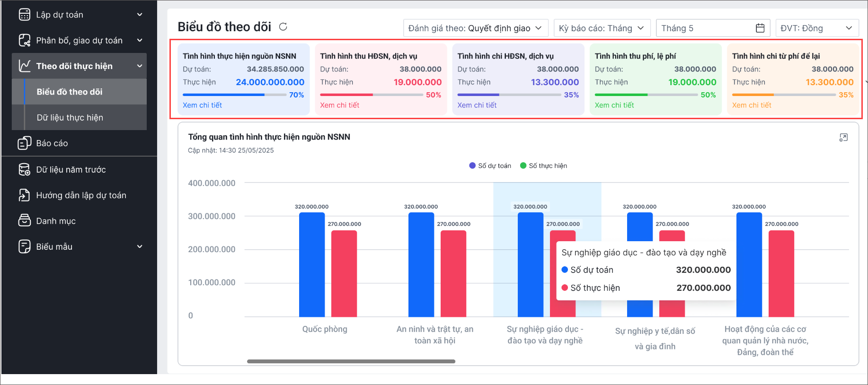
Task: Open the Đánh giá theo dropdown
Action: (x=475, y=28)
